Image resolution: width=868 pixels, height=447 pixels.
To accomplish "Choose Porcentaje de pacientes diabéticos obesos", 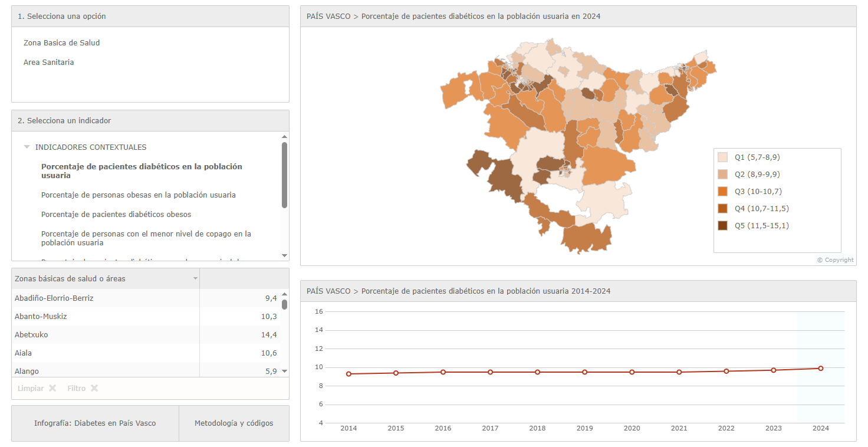I will click(116, 215).
